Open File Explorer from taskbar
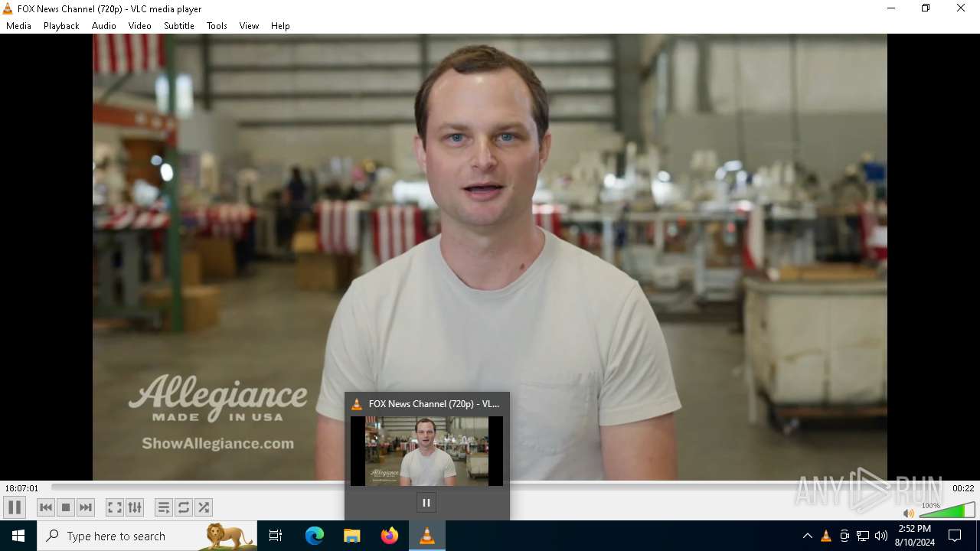 pyautogui.click(x=352, y=536)
